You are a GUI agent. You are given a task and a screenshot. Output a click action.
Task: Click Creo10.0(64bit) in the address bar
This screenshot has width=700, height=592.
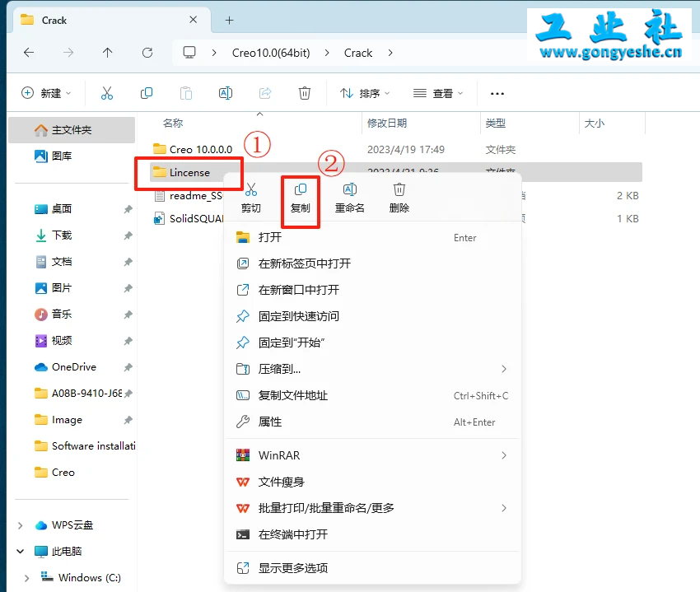click(271, 53)
